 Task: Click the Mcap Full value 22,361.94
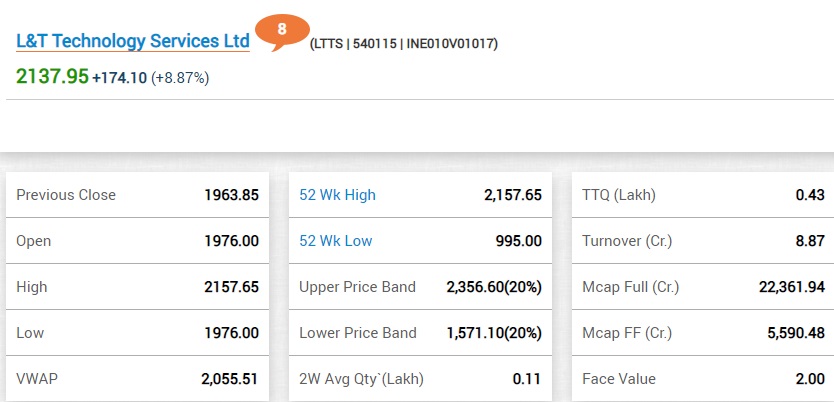pyautogui.click(x=792, y=288)
